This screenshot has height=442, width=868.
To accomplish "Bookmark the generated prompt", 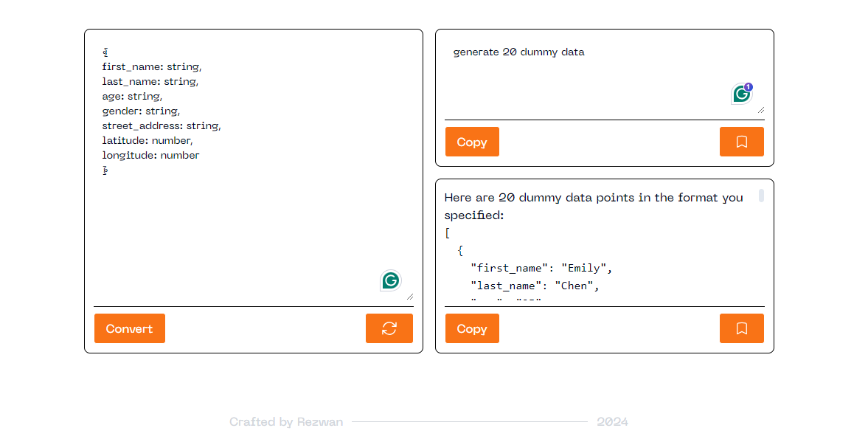I will (x=742, y=142).
